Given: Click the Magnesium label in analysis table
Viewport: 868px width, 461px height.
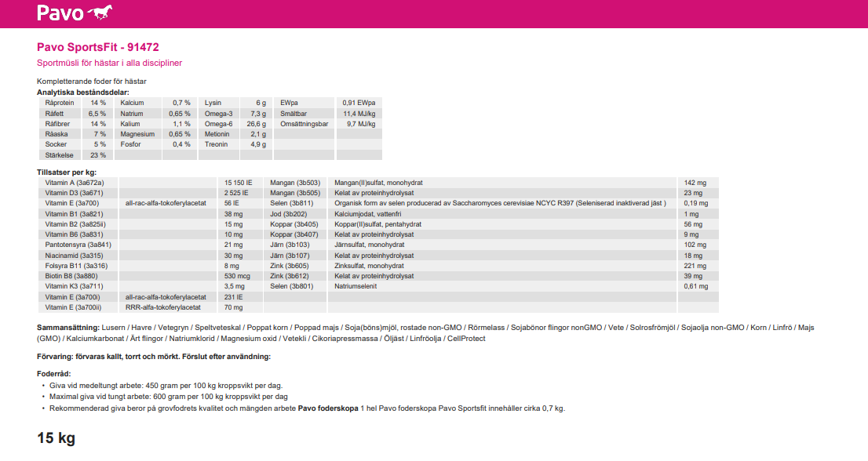Looking at the screenshot, I should point(137,134).
